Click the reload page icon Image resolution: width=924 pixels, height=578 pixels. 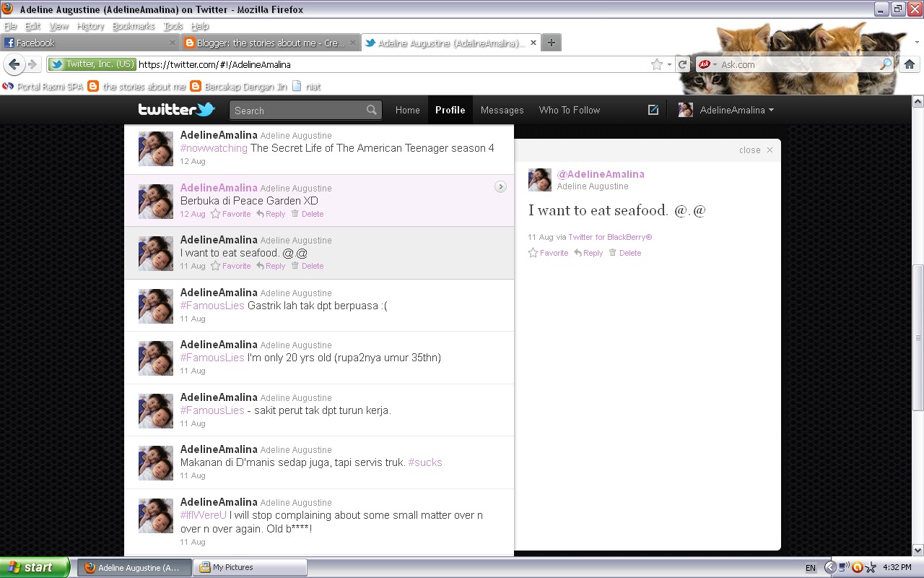tap(682, 64)
